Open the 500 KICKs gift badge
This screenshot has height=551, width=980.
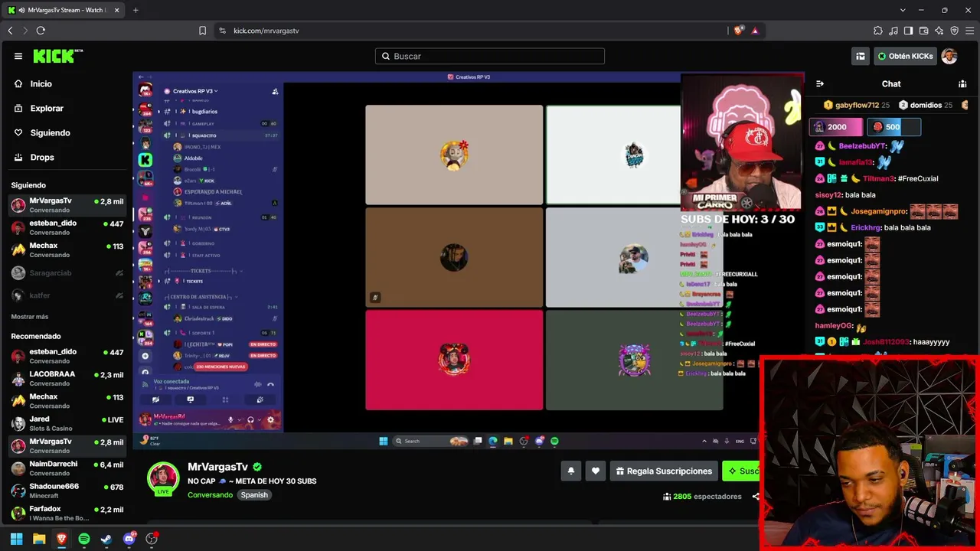pos(895,127)
